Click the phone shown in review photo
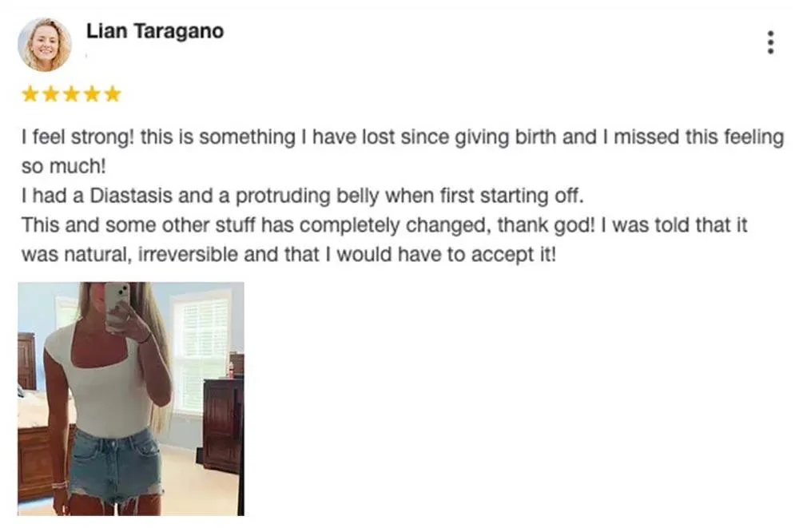799x532 pixels. (x=117, y=306)
